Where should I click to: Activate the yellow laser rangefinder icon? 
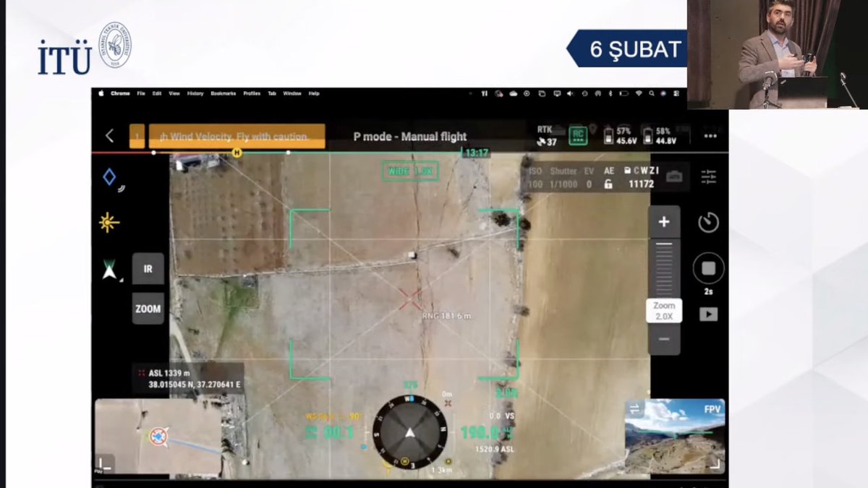(x=109, y=223)
